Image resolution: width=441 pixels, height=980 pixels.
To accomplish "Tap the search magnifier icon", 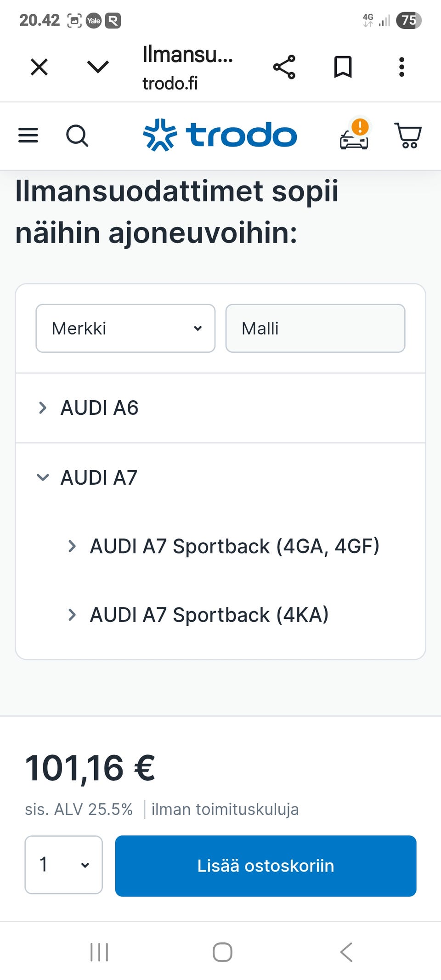I will coord(77,136).
